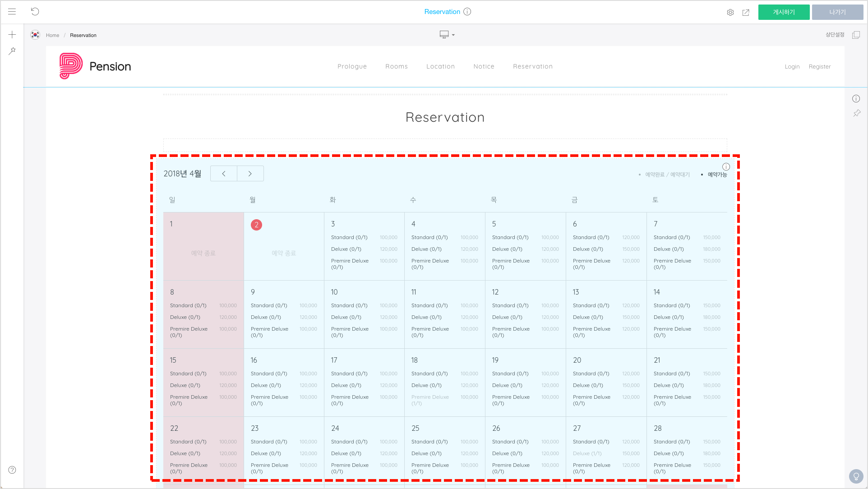Click the copy pages icon near 상단설정

856,35
